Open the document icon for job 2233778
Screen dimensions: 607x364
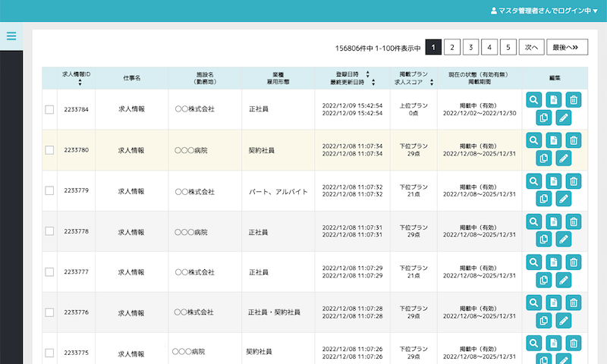point(554,221)
